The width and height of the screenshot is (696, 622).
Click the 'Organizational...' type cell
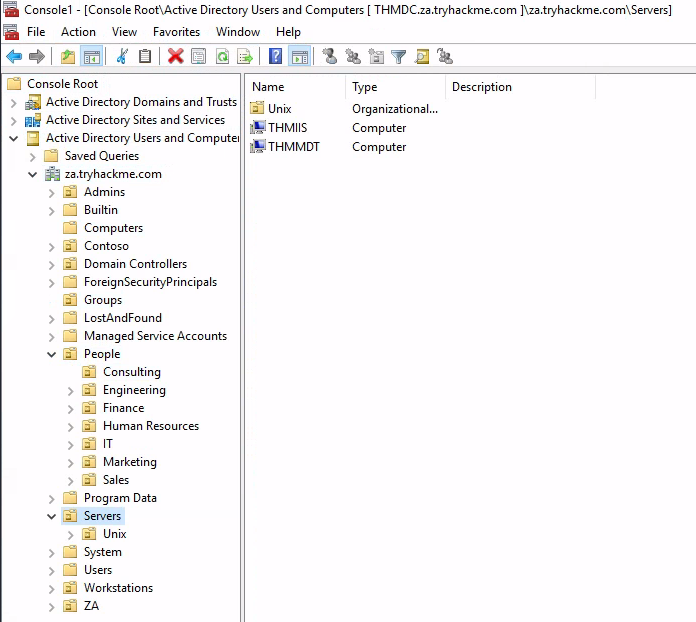(x=395, y=109)
